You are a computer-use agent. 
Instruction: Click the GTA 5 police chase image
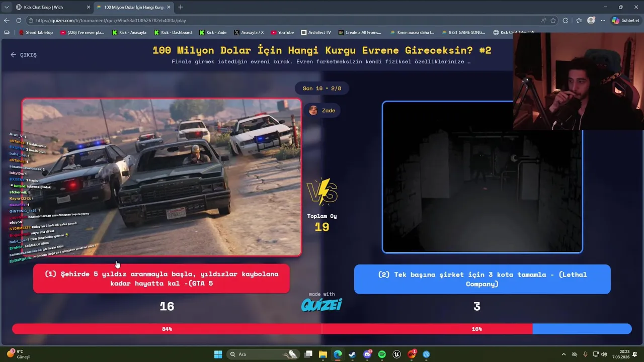coord(162,177)
